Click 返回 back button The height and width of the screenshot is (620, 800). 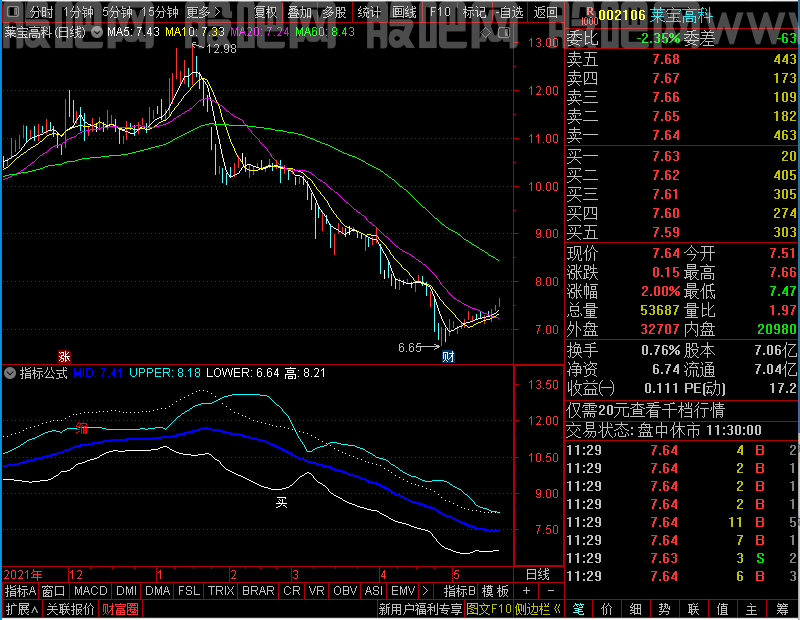(545, 12)
